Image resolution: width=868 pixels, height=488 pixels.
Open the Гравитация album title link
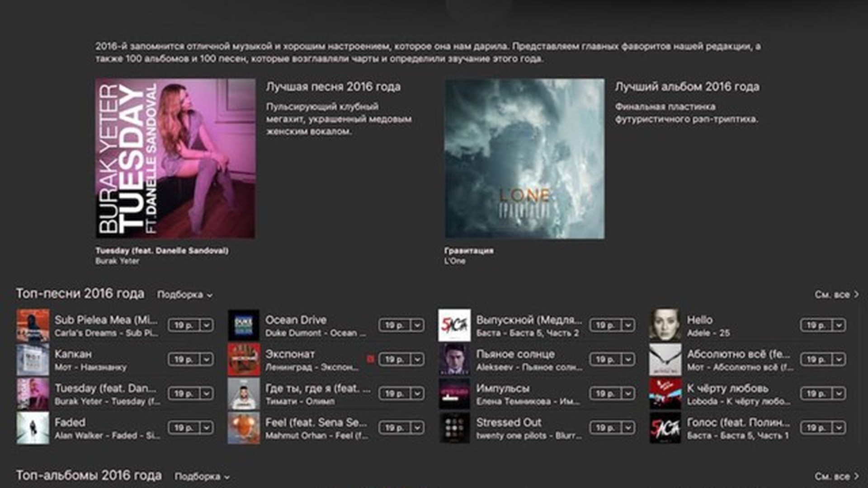coord(469,250)
